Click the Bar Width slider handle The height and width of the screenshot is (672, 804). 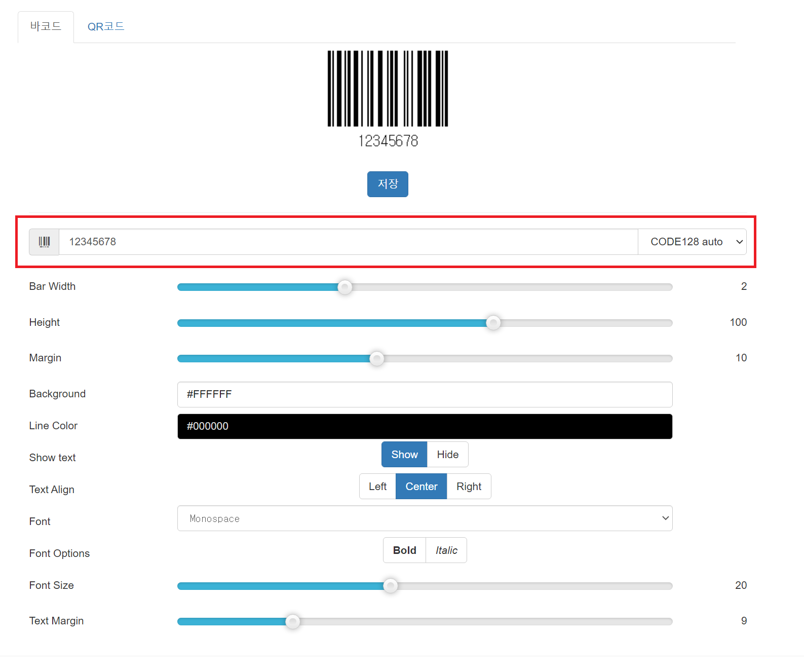[345, 287]
